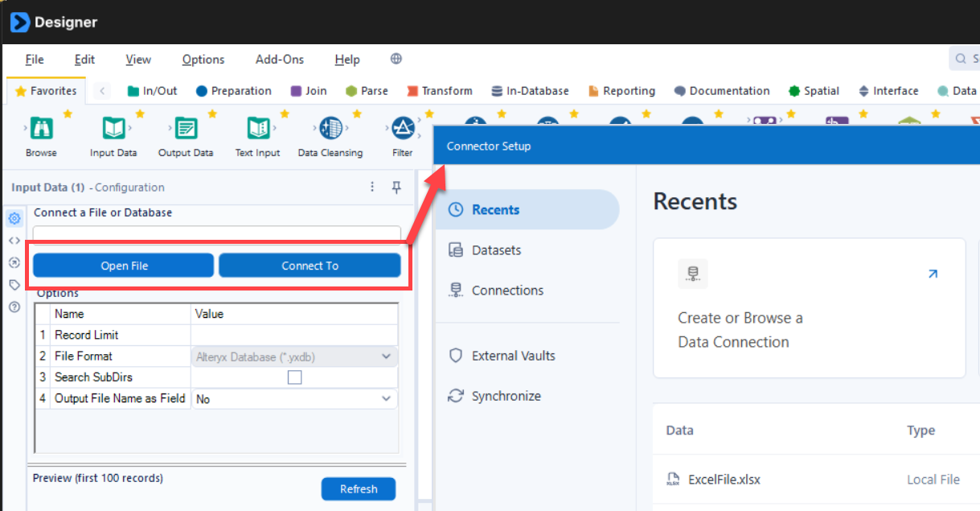Screen dimensions: 980x511
Task: Open the Create or Browse a Data Connection card
Action: coord(809,308)
